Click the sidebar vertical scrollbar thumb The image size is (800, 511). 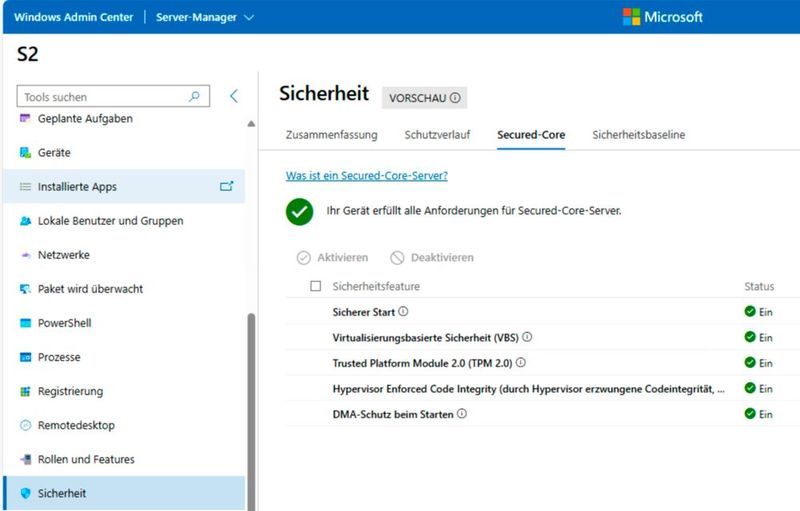point(251,411)
